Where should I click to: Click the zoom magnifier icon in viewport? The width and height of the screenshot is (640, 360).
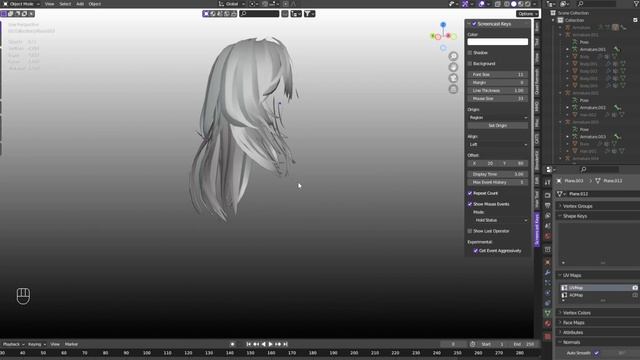(453, 56)
